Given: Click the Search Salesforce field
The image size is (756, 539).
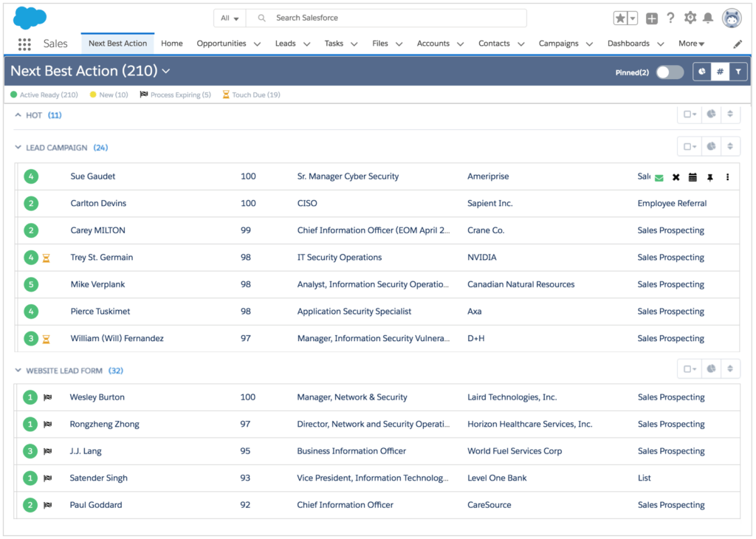Looking at the screenshot, I should 386,18.
